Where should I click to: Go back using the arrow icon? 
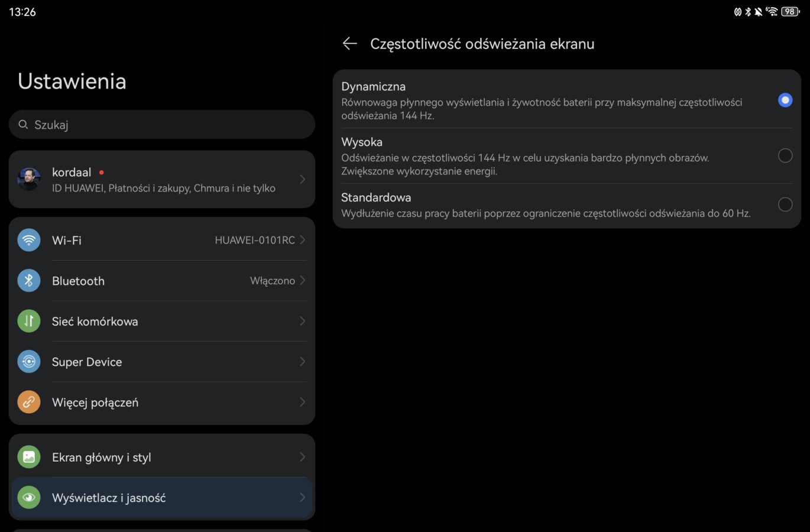(x=350, y=44)
